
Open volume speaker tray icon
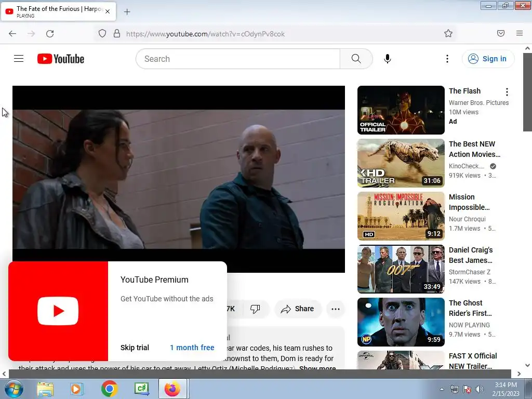point(480,389)
